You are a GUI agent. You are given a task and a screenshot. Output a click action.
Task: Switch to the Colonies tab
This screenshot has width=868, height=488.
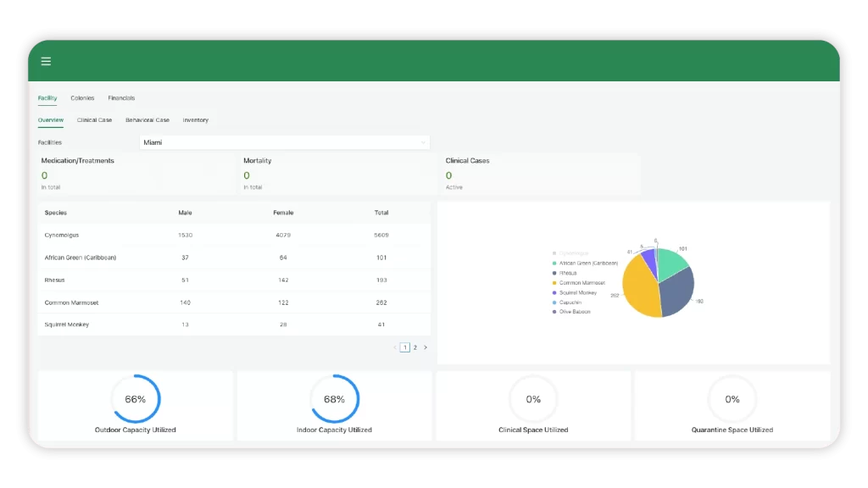(82, 98)
